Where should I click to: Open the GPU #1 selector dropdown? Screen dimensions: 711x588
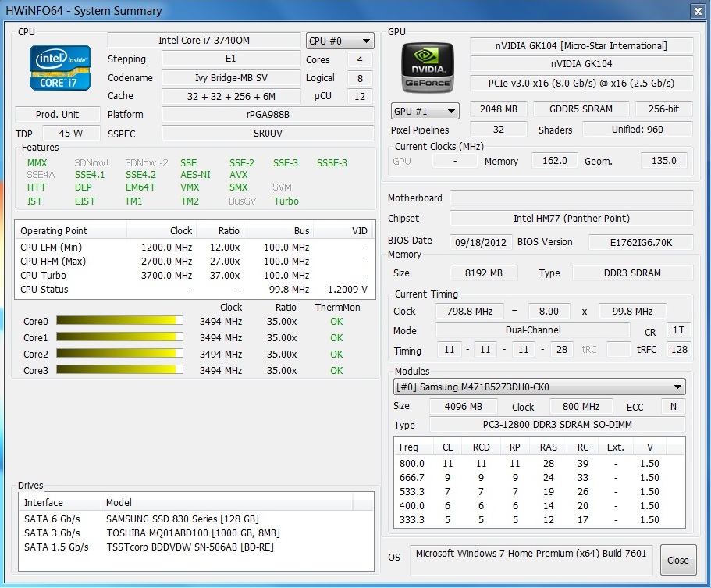[425, 111]
